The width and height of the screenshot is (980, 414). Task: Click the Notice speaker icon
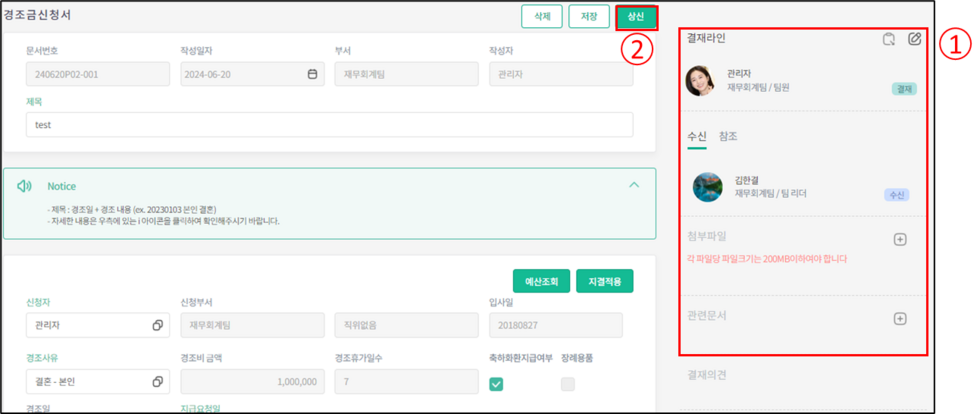(24, 186)
